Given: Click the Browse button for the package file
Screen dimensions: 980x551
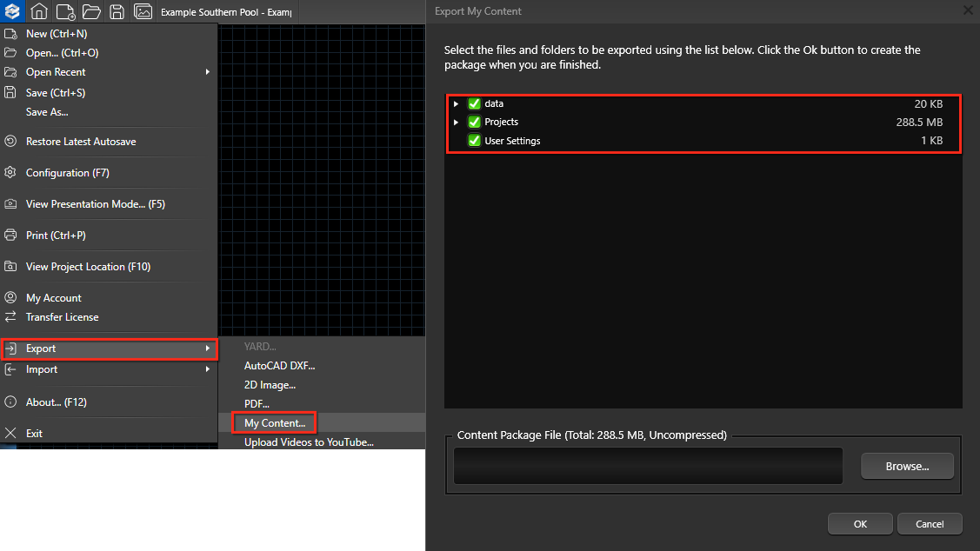Looking at the screenshot, I should pyautogui.click(x=907, y=466).
